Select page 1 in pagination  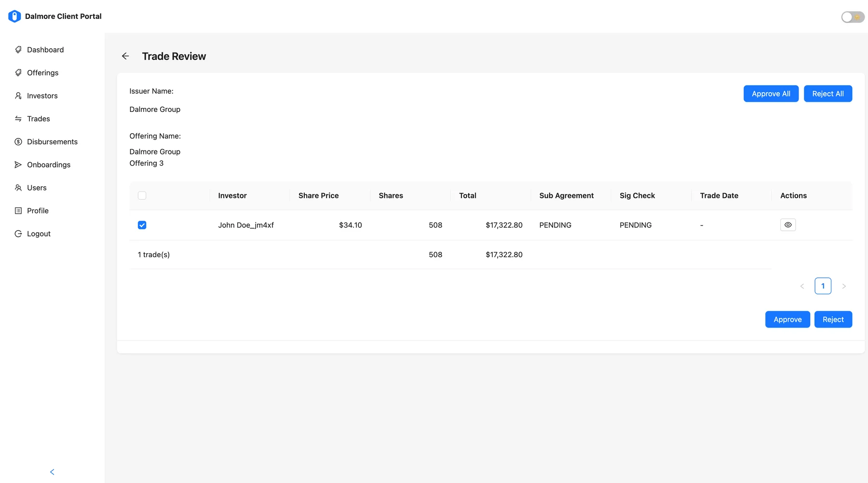point(823,286)
